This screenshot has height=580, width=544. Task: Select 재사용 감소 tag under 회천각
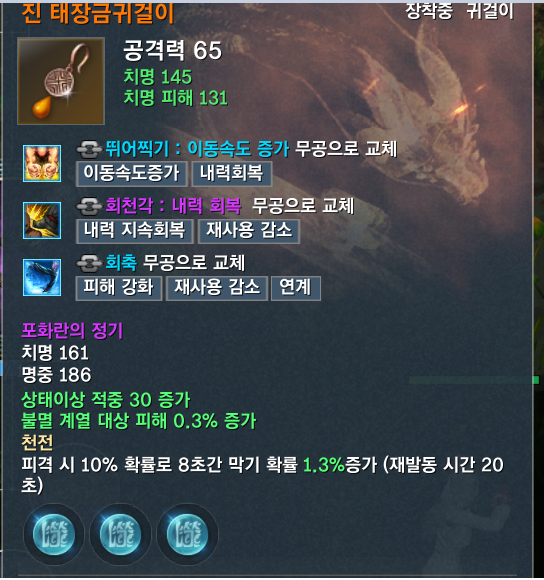249,231
